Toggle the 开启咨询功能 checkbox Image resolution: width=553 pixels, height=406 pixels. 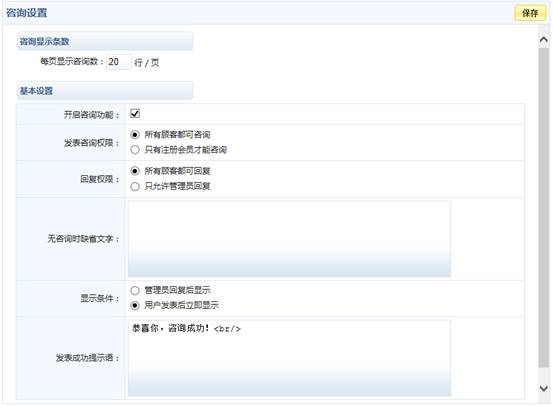coord(135,114)
